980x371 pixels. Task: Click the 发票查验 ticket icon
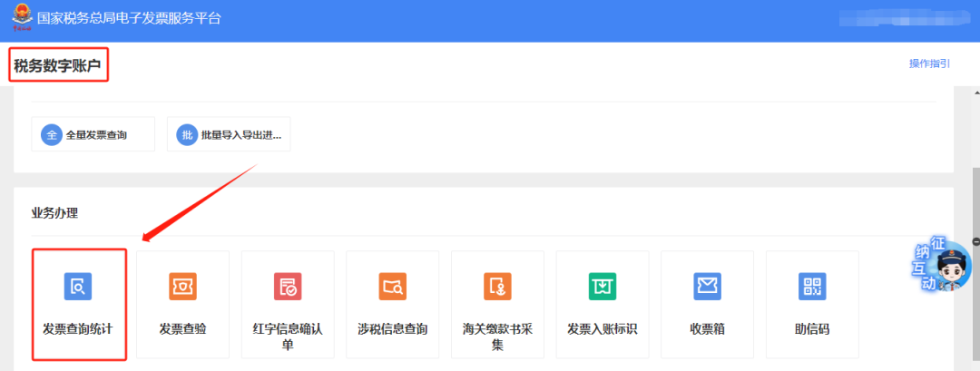182,287
